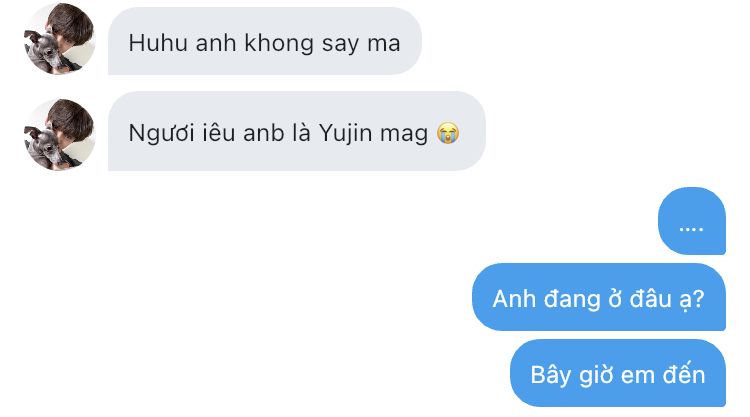Image resolution: width=750 pixels, height=417 pixels.
Task: Select the "Bây giờ em đến" message
Action: pyautogui.click(x=618, y=373)
